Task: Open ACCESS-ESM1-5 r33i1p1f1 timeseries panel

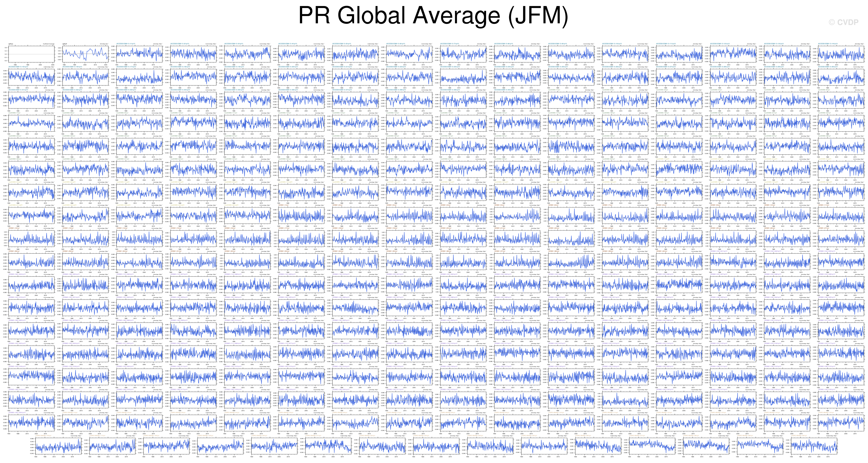Action: 139,100
